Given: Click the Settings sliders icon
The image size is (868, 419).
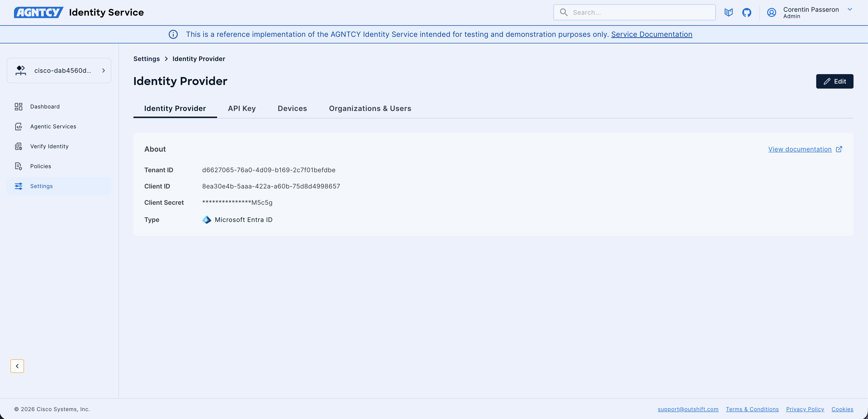Looking at the screenshot, I should point(19,186).
